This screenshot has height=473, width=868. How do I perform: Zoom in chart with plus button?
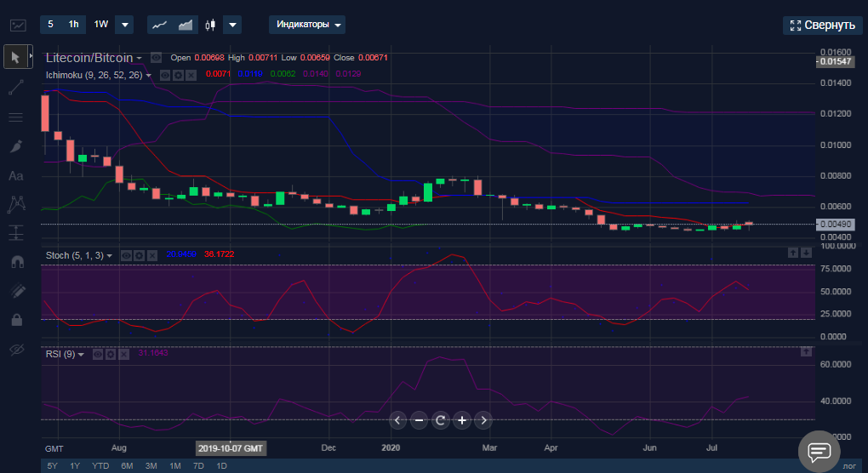pyautogui.click(x=461, y=420)
